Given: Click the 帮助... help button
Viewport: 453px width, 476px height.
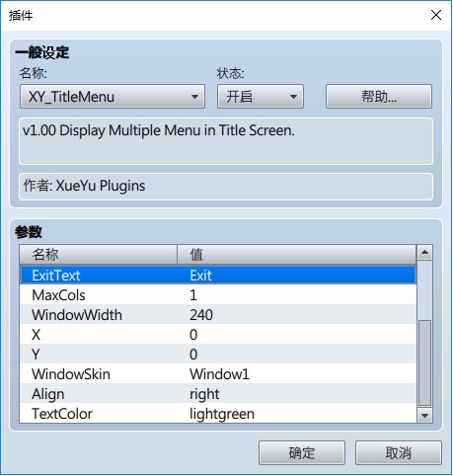Looking at the screenshot, I should (x=379, y=97).
